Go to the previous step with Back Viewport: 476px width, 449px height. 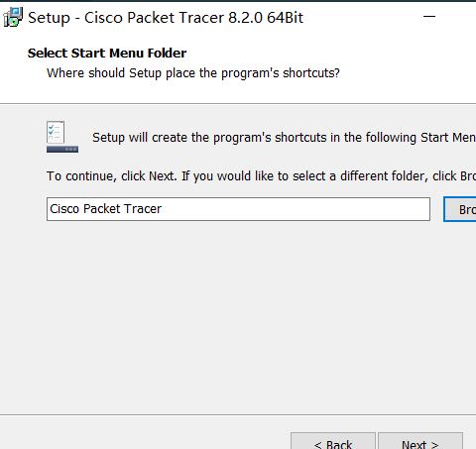click(333, 441)
